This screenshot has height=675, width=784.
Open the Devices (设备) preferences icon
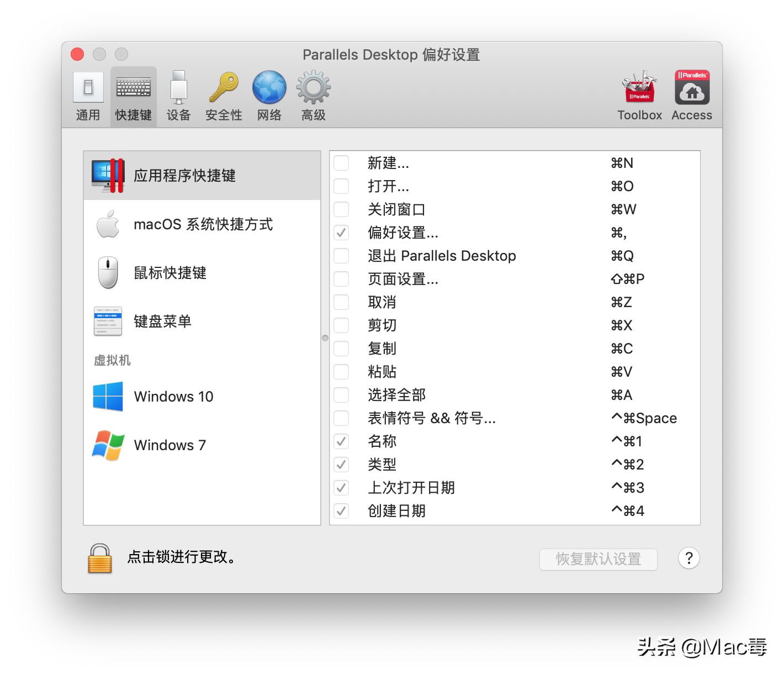(178, 96)
